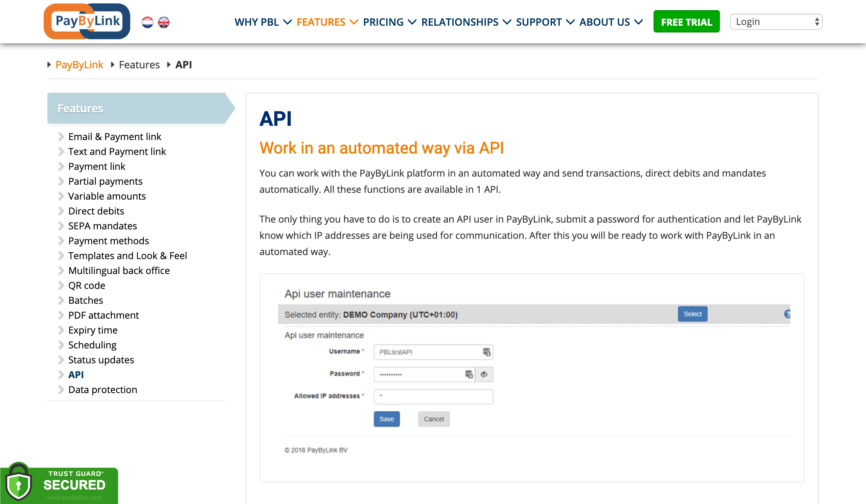Open Status updates sidebar item
This screenshot has width=866, height=504.
(101, 360)
